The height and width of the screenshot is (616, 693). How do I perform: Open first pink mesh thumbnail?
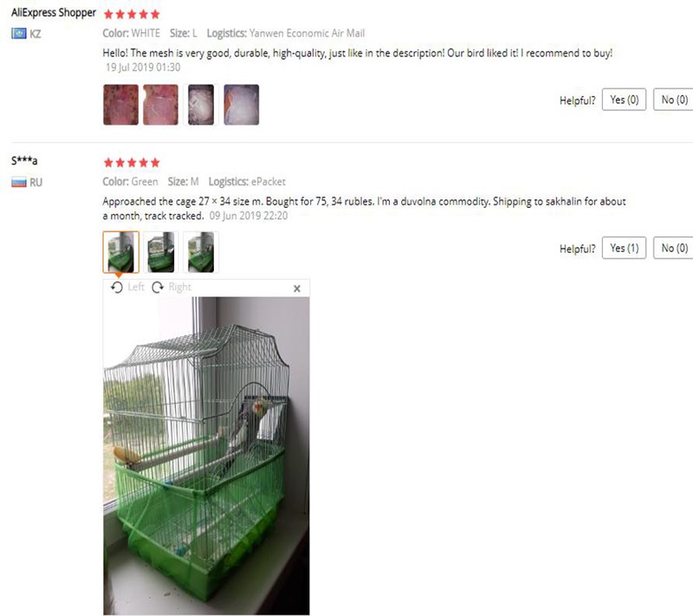point(120,105)
